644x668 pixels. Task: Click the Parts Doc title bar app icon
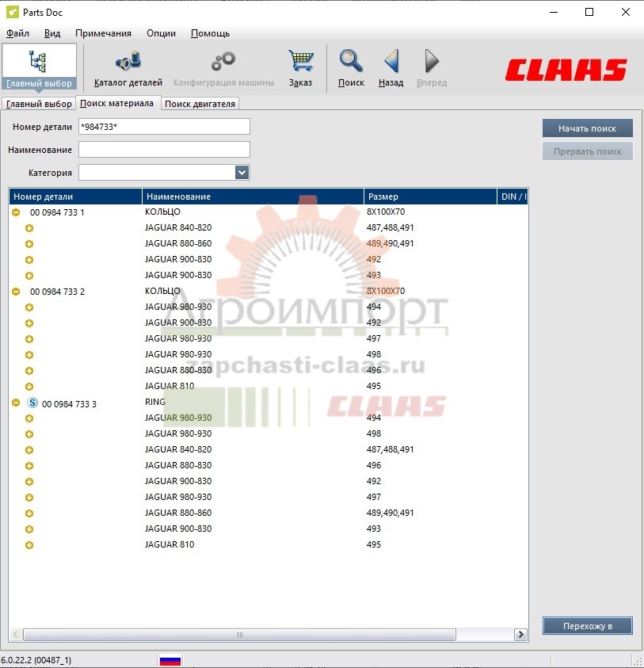13,12
